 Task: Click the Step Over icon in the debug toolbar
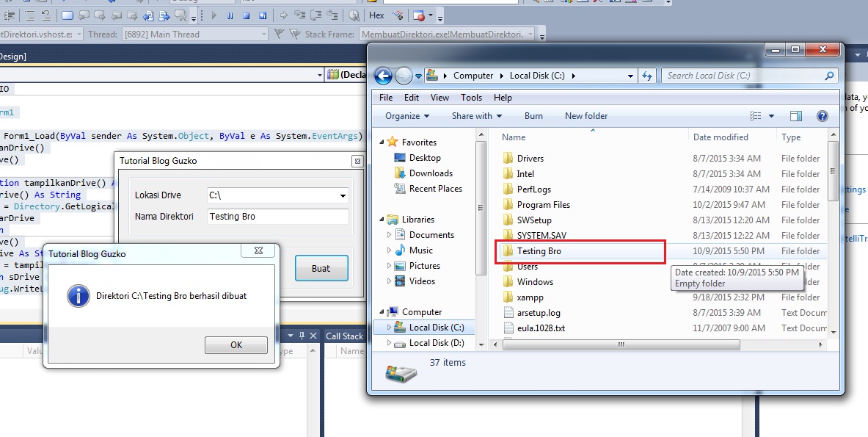click(316, 15)
